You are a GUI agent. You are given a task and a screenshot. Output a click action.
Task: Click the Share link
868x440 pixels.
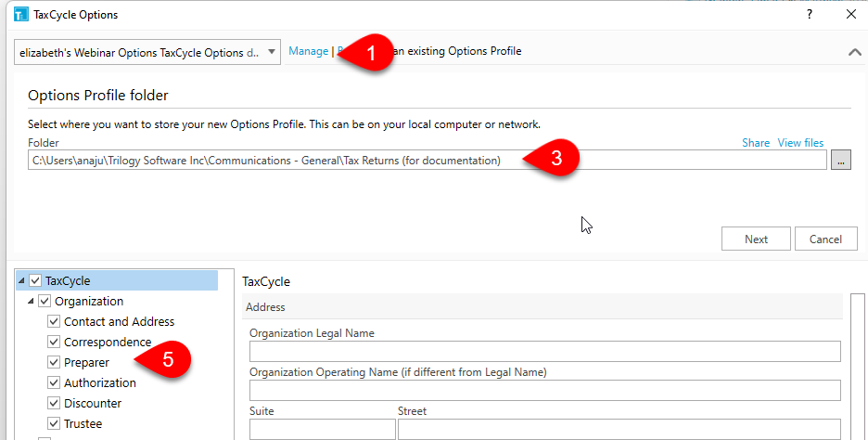[x=756, y=142]
